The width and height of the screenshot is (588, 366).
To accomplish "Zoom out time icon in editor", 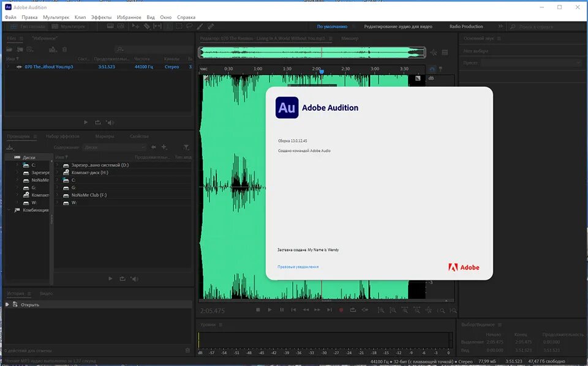I will pos(417,310).
